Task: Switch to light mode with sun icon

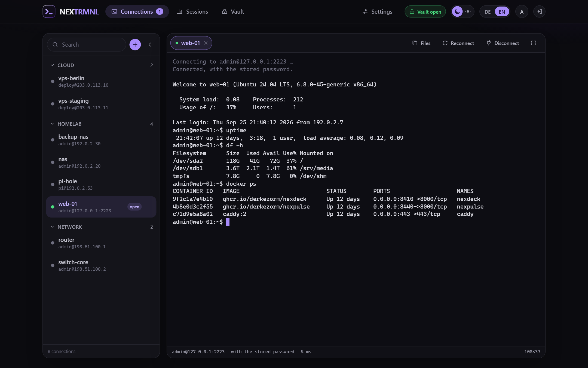Action: pyautogui.click(x=468, y=12)
